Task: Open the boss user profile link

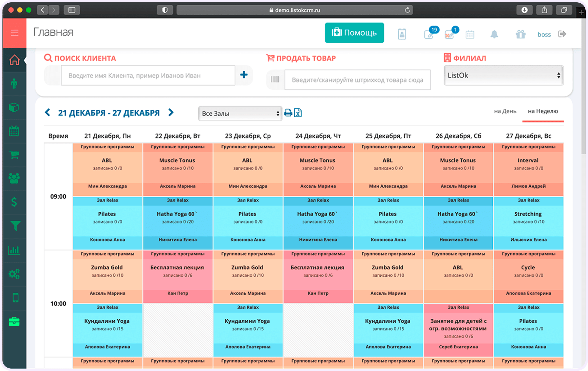Action: [544, 34]
